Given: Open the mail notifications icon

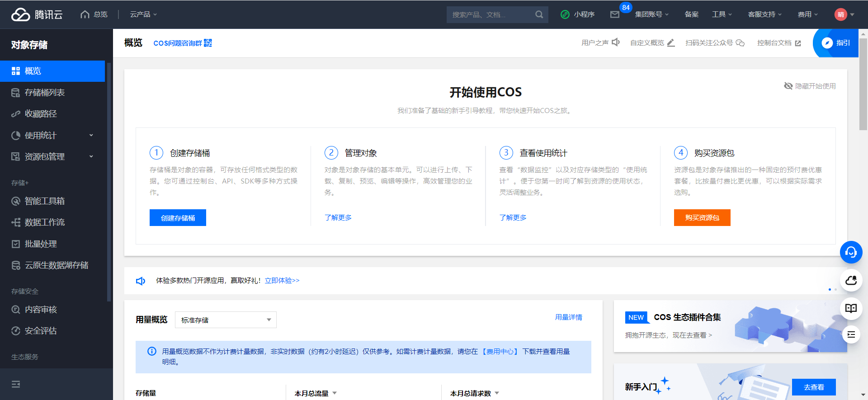Looking at the screenshot, I should 614,14.
